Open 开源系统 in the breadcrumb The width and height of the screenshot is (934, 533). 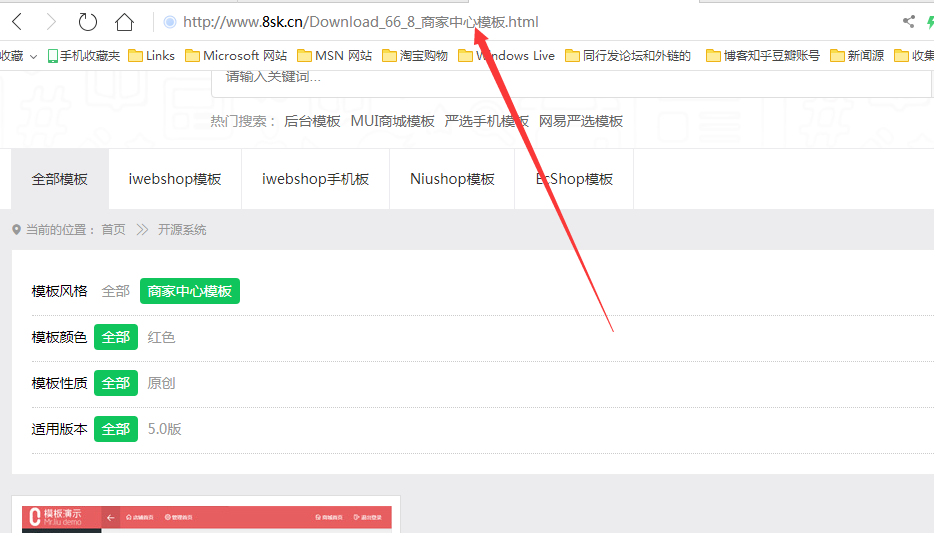[x=182, y=230]
